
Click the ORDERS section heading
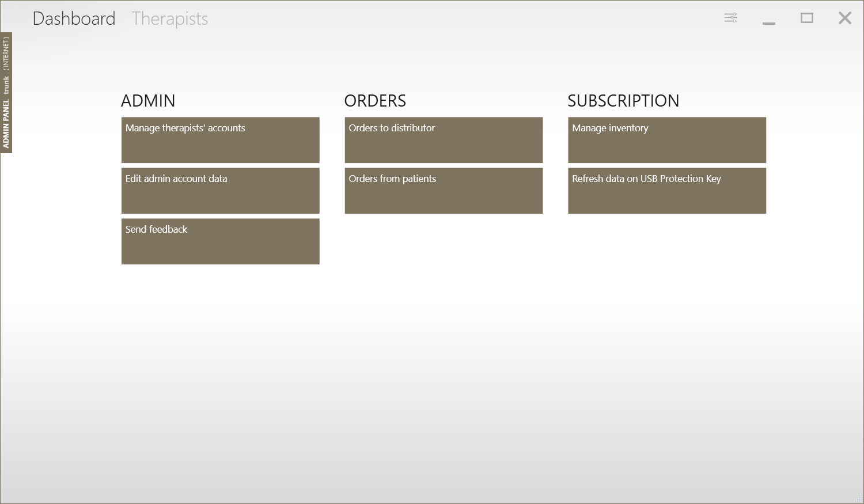(375, 101)
